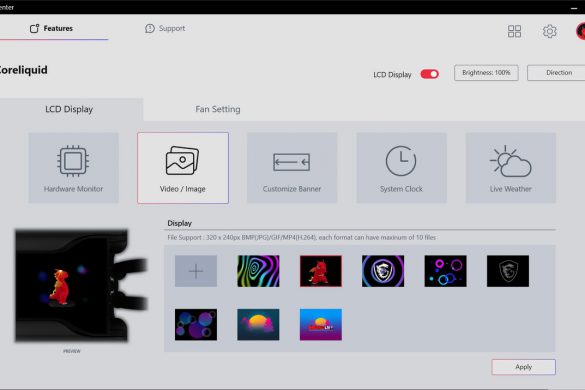Select the Customize Banner mode card
This screenshot has width=585, height=390.
(x=292, y=168)
